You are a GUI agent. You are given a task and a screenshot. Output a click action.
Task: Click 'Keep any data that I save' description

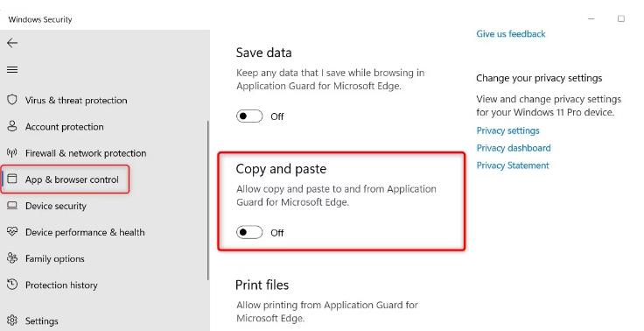[x=330, y=79]
